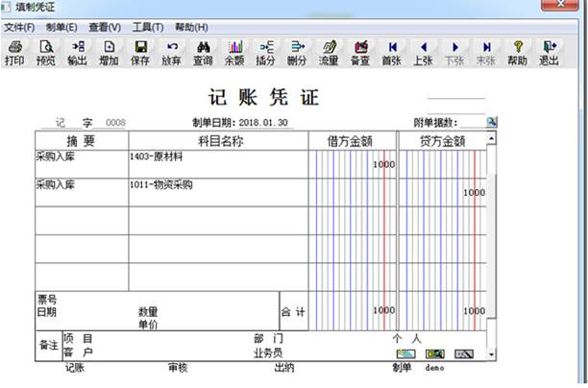This screenshot has height=388, width=588.
Task: Click the 出纳 footer label
Action: tap(283, 368)
